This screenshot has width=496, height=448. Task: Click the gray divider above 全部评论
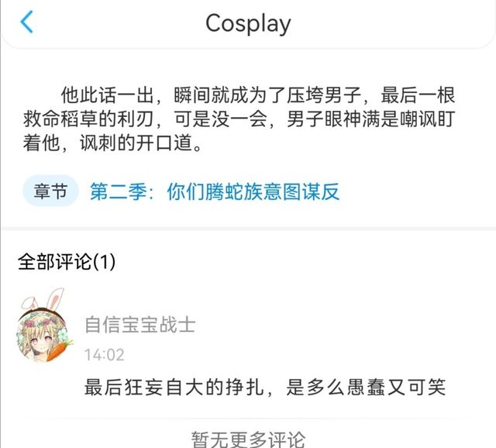(x=248, y=229)
